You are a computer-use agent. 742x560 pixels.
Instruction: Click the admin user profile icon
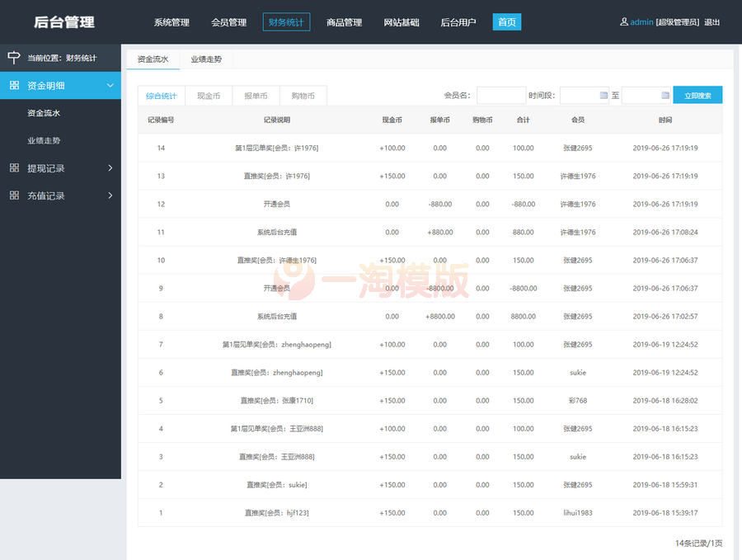point(624,22)
